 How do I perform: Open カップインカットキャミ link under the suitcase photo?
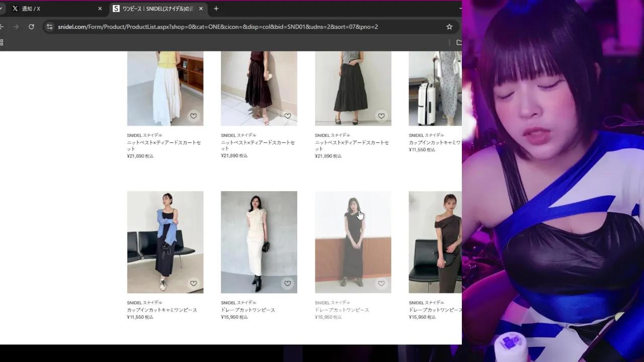(435, 142)
